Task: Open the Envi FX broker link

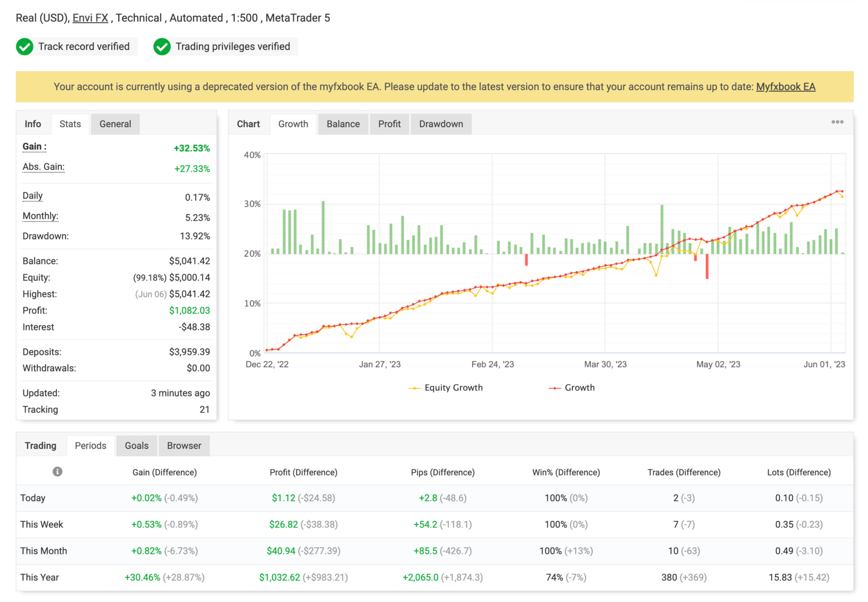Action: [x=90, y=18]
